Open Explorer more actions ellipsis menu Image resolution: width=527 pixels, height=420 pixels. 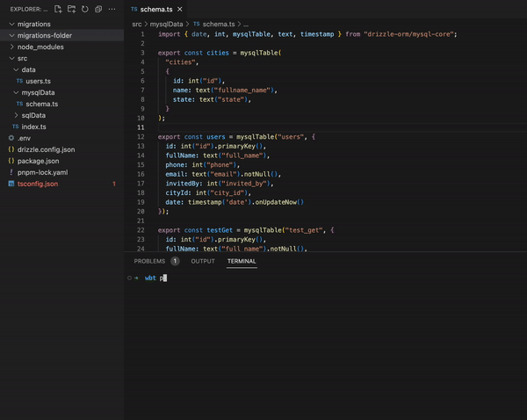[111, 9]
